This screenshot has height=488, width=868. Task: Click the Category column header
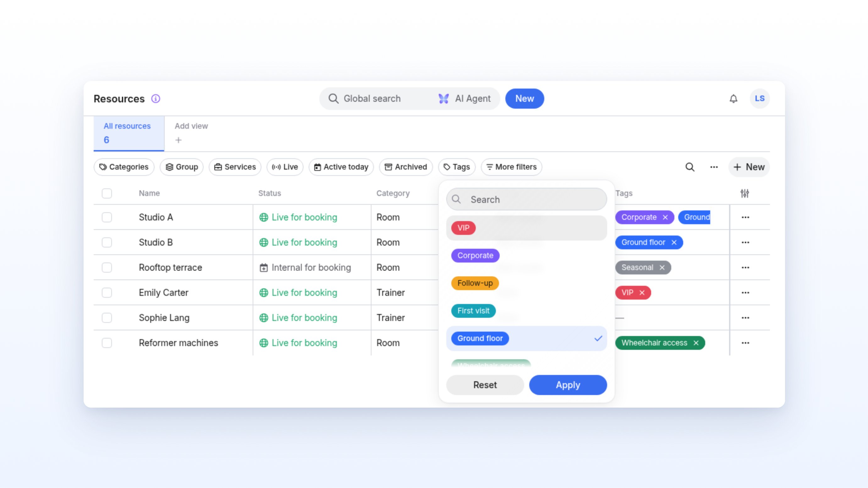(x=393, y=193)
